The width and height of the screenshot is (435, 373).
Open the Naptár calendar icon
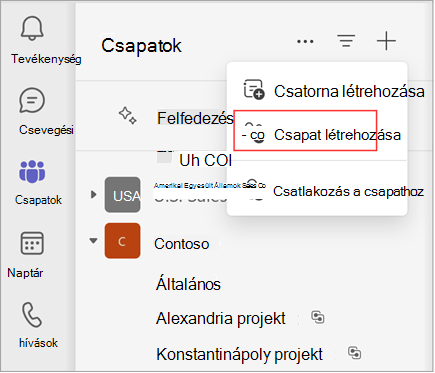pyautogui.click(x=32, y=243)
